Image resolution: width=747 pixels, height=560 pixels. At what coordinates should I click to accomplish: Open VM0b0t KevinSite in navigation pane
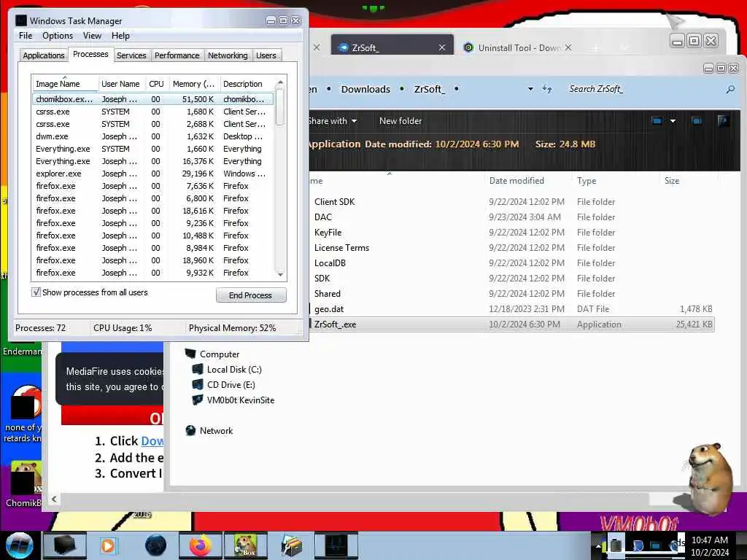[x=241, y=400]
